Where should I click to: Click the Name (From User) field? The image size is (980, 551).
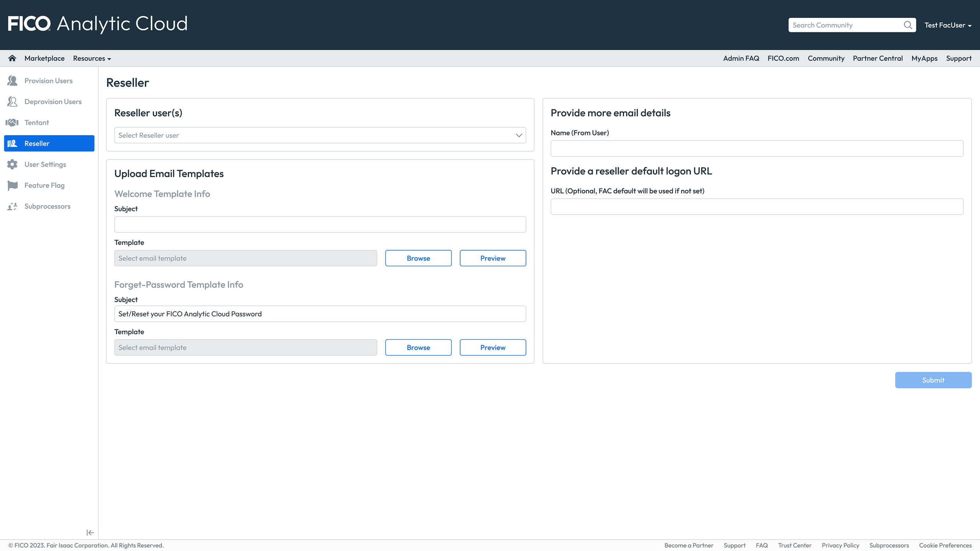pos(757,148)
